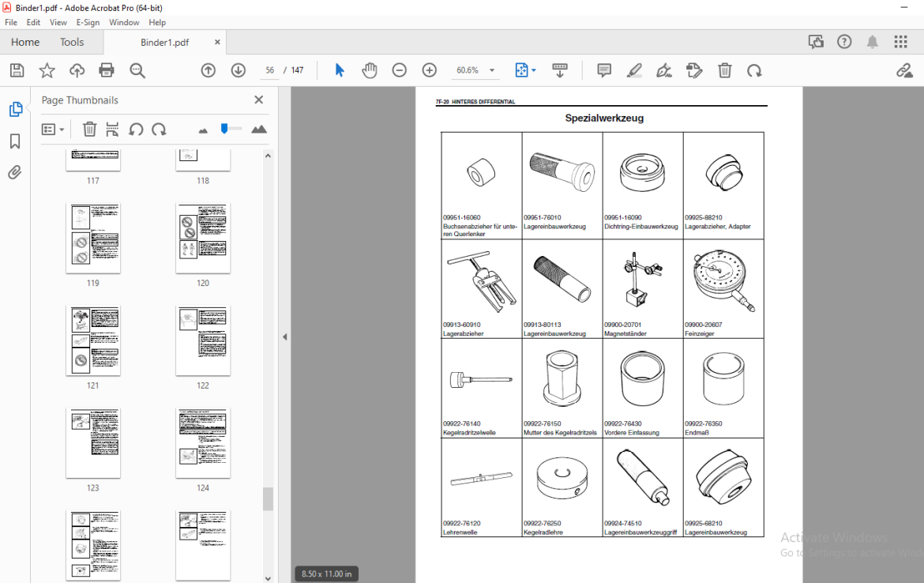Open the sign document pen tool
The image size is (924, 583).
(664, 71)
